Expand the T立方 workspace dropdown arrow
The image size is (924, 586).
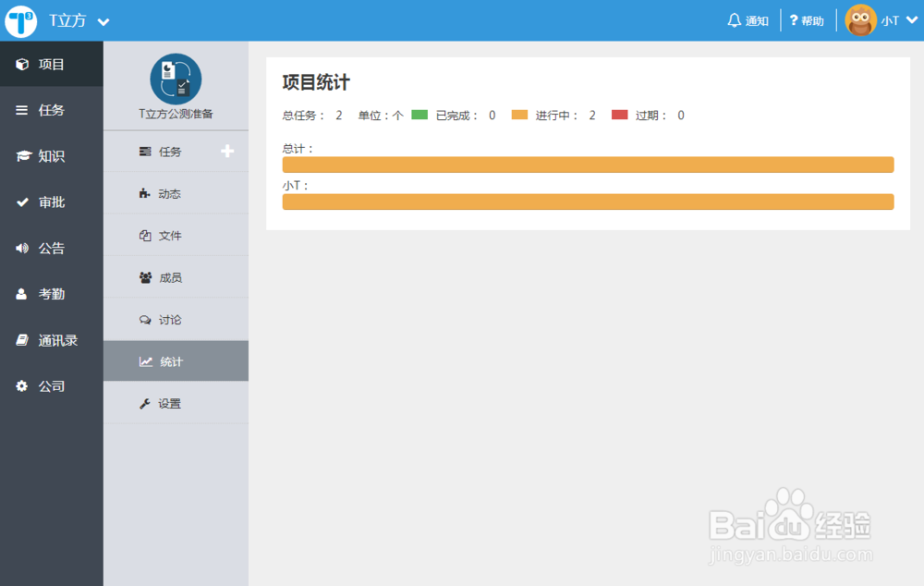[x=103, y=22]
